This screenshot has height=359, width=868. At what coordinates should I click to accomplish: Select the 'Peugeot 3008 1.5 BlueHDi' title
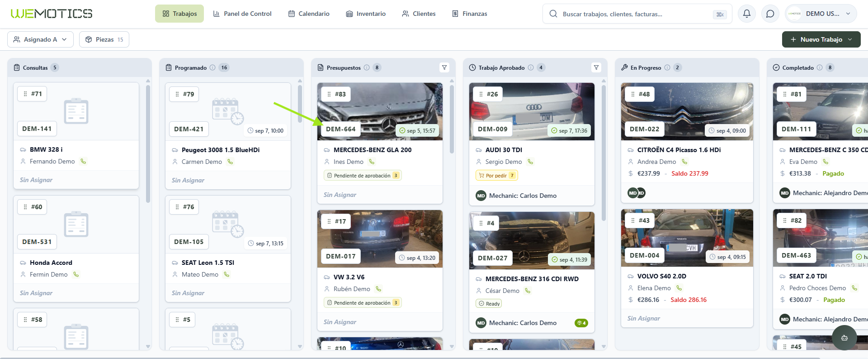(221, 150)
